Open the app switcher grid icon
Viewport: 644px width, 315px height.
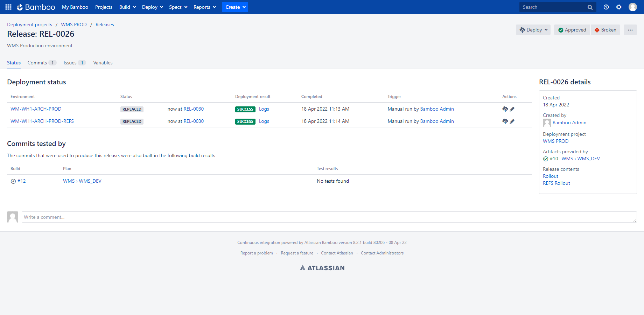tap(8, 7)
